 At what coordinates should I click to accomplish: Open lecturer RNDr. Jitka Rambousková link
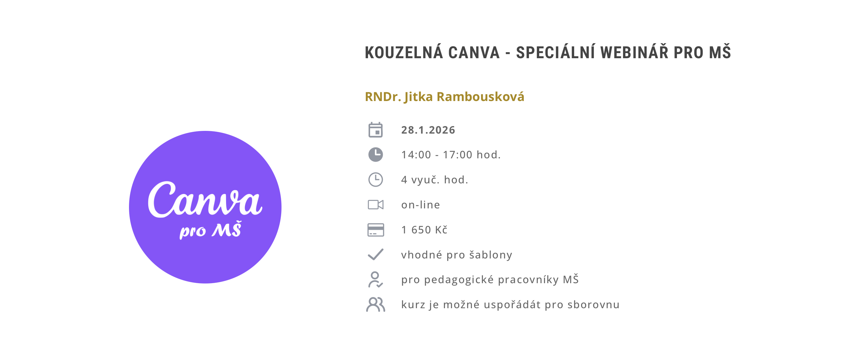[445, 97]
